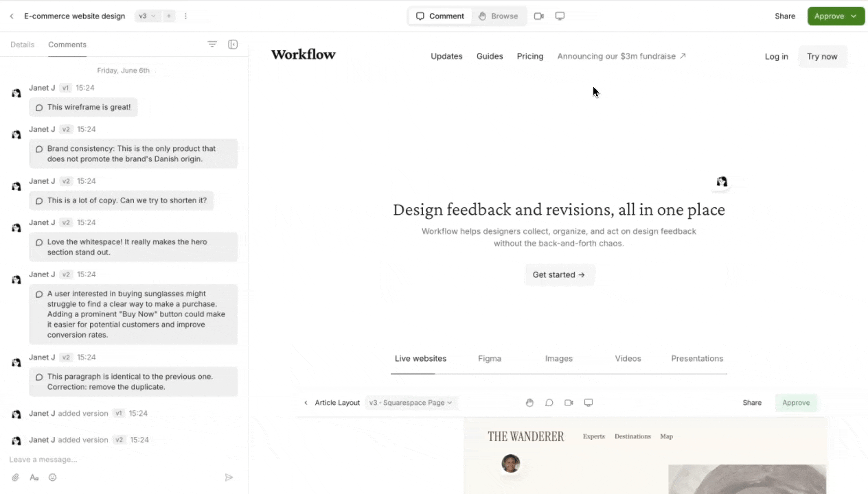Select the hand tool icon in the preview toolbar
868x494 pixels.
pyautogui.click(x=529, y=403)
